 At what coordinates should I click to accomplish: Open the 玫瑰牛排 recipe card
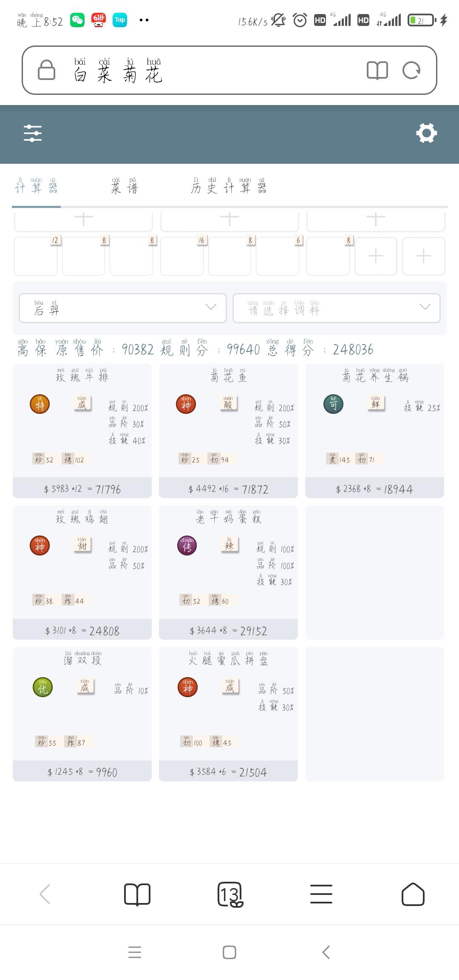[82, 430]
